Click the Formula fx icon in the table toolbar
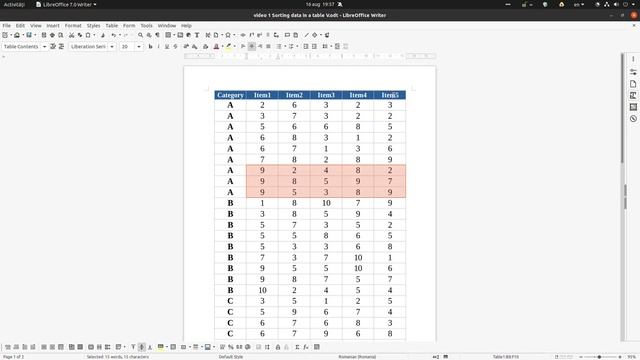 coord(306,347)
